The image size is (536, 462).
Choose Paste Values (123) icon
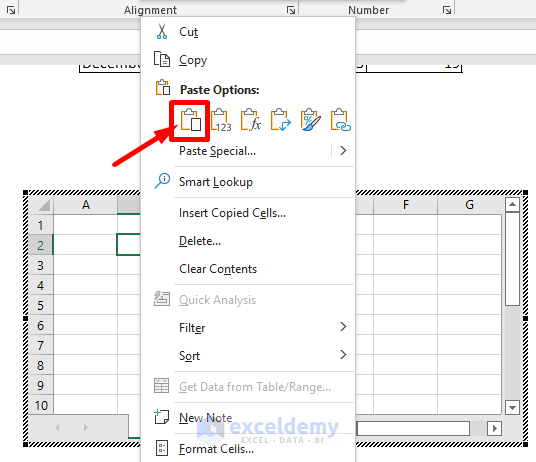coord(221,120)
